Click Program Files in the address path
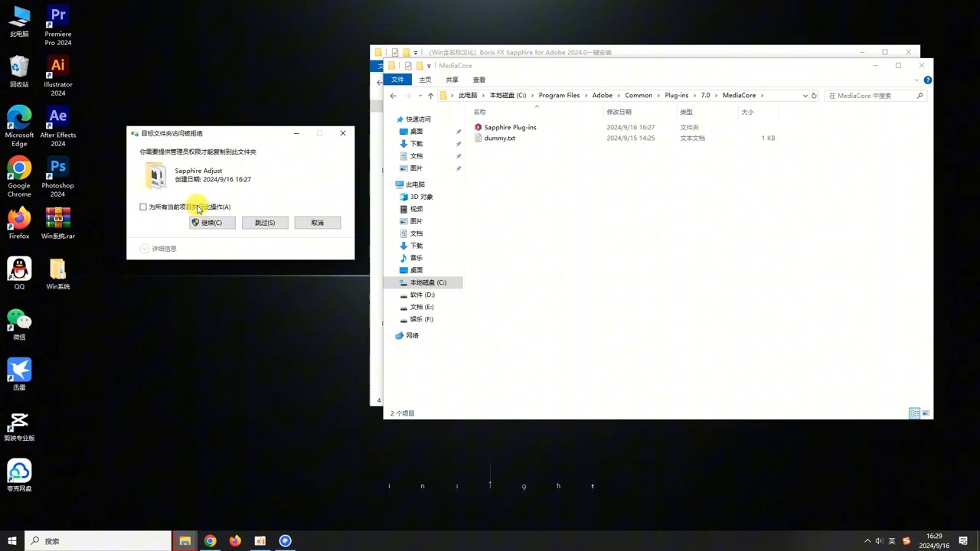 [559, 96]
